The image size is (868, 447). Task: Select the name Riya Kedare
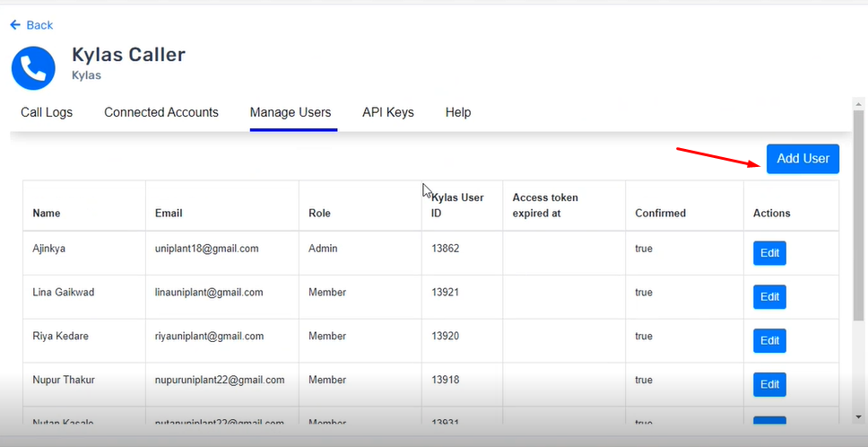[x=60, y=337]
